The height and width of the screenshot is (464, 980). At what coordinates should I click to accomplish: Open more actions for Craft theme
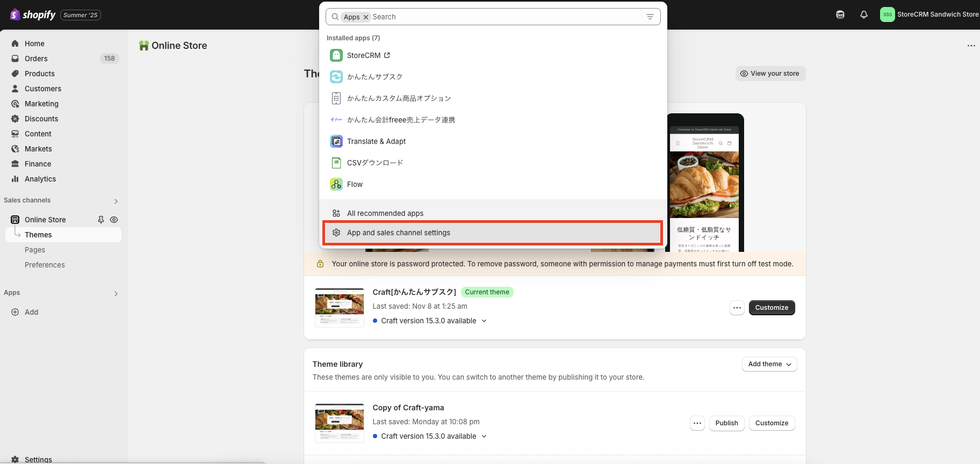click(x=737, y=308)
